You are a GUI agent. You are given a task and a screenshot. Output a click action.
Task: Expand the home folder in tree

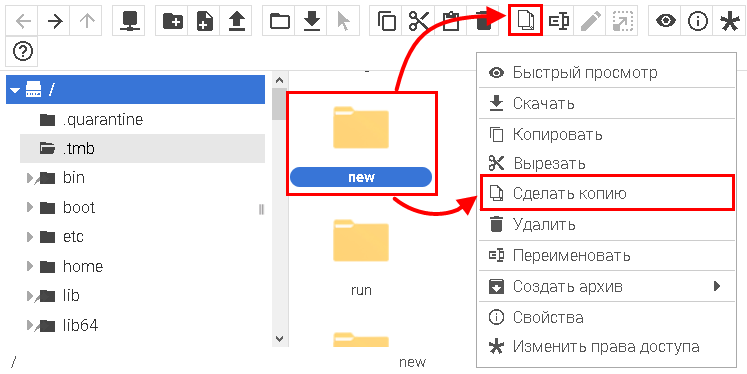point(30,266)
